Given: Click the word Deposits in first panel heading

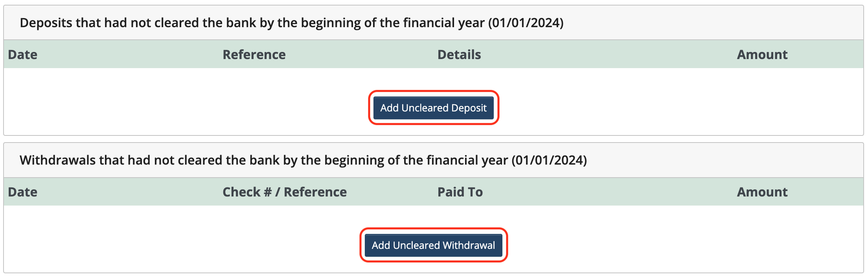Looking at the screenshot, I should [x=46, y=23].
